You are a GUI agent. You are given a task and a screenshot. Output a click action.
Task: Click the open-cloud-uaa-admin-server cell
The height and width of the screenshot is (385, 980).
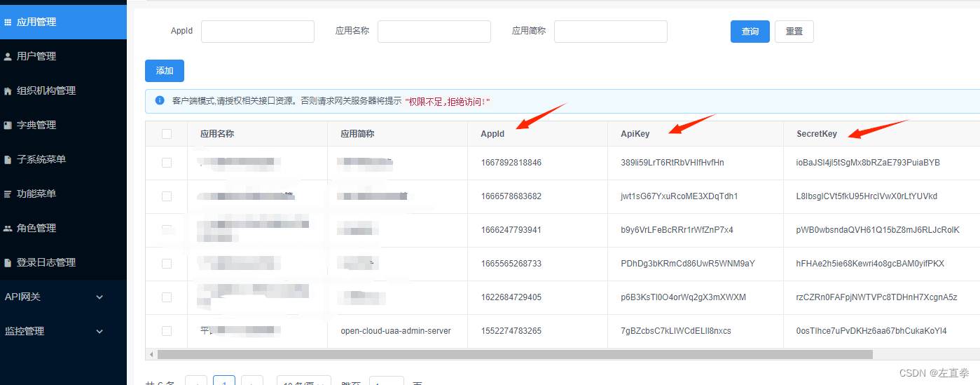[x=396, y=331]
